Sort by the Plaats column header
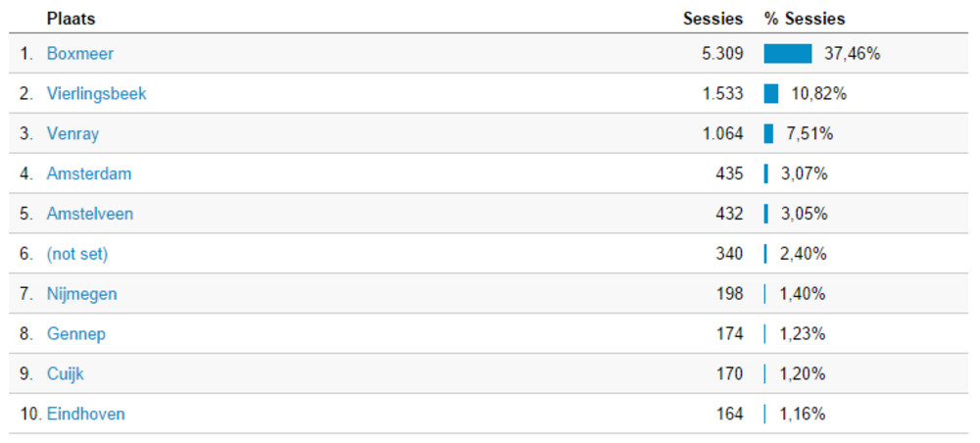Screen dimensions: 980x443 pos(71,19)
